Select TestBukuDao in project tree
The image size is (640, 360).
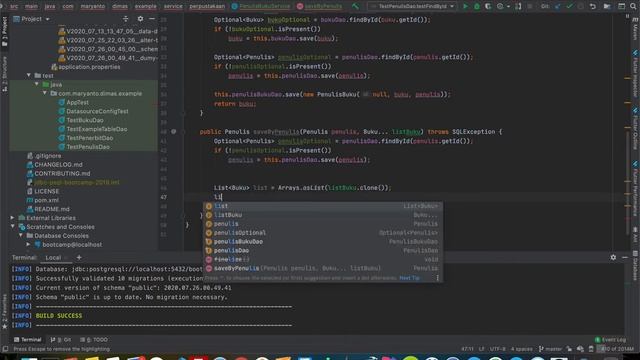click(84, 120)
